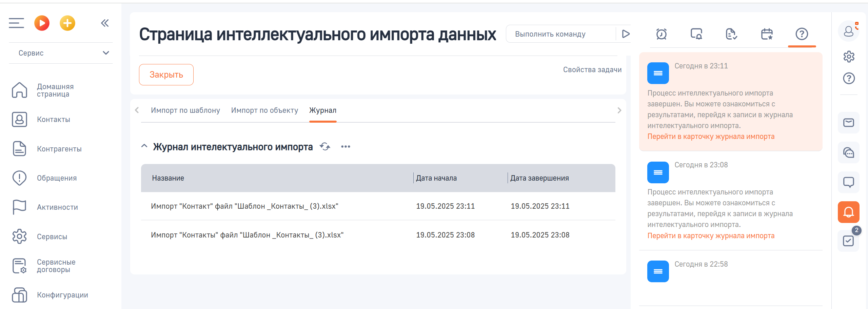Switch to the Импорт по объекту tab

click(x=265, y=110)
